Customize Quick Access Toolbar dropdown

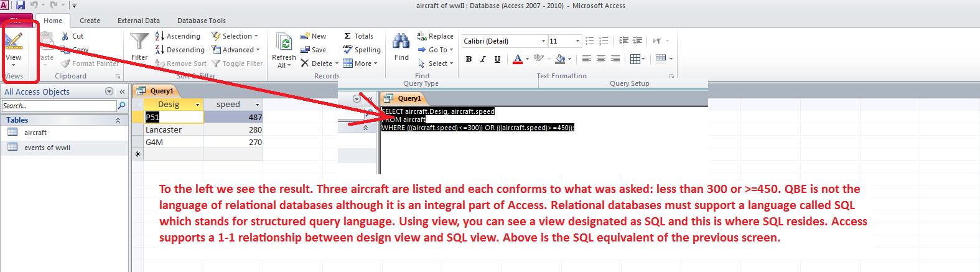coord(75,6)
